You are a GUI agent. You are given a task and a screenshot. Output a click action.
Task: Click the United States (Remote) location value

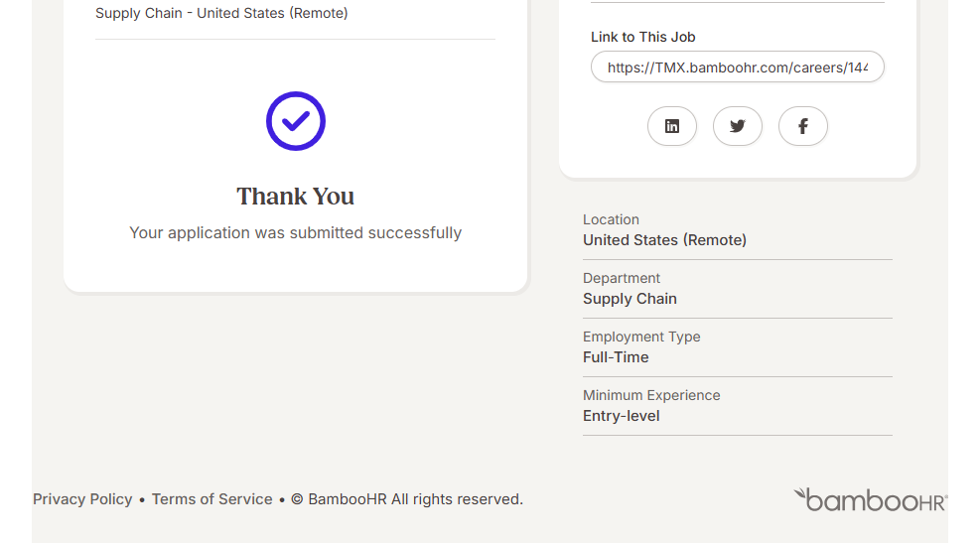664,240
